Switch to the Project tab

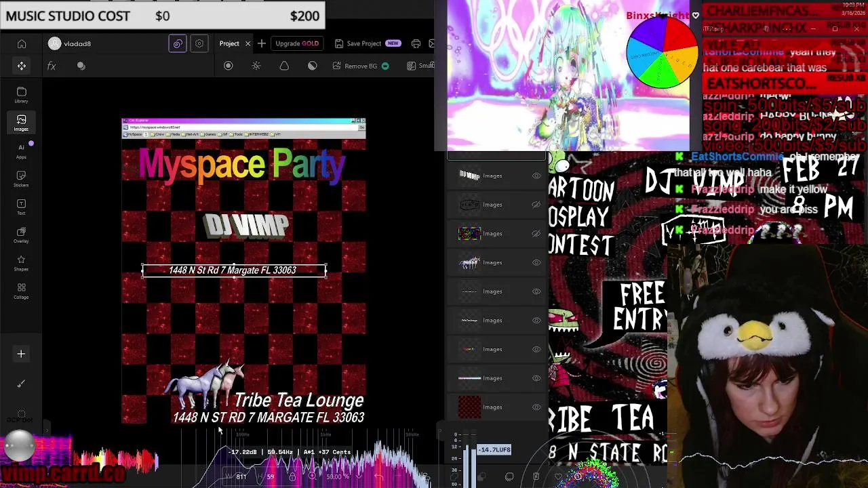pos(229,43)
